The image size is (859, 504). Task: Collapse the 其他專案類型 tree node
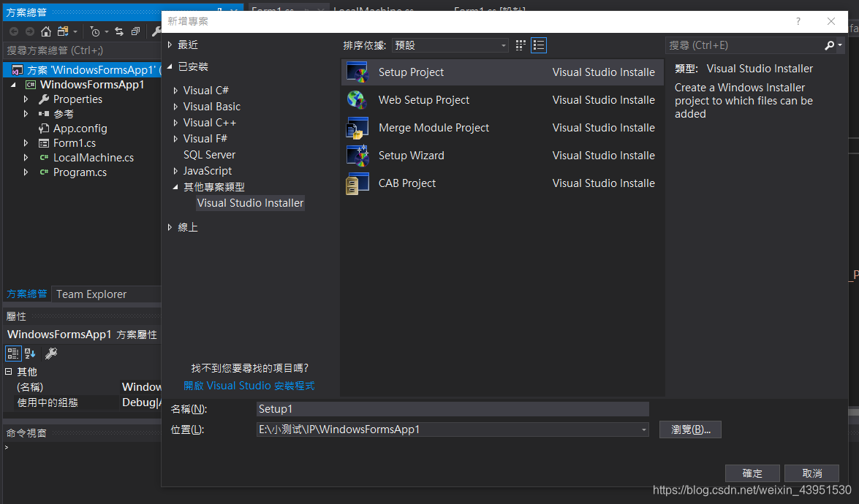(x=175, y=186)
